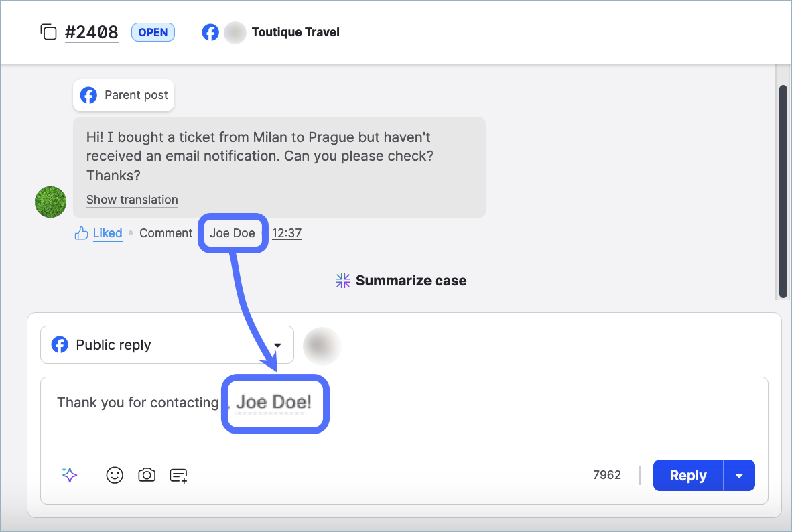This screenshot has width=792, height=532.
Task: Toggle the Liked thumbs-up reaction
Action: click(81, 232)
